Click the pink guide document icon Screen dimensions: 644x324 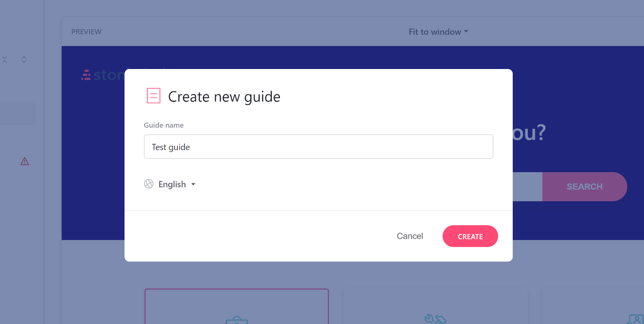click(153, 96)
